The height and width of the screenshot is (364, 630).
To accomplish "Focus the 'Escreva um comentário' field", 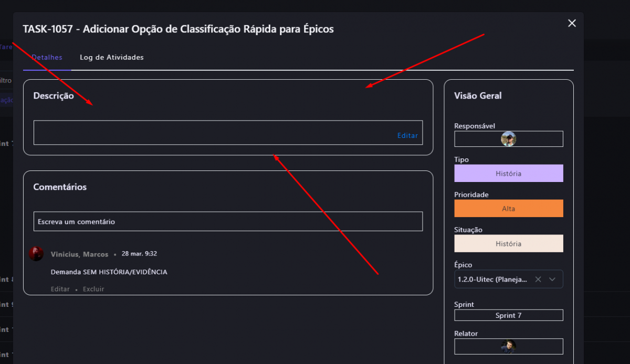I will (228, 221).
